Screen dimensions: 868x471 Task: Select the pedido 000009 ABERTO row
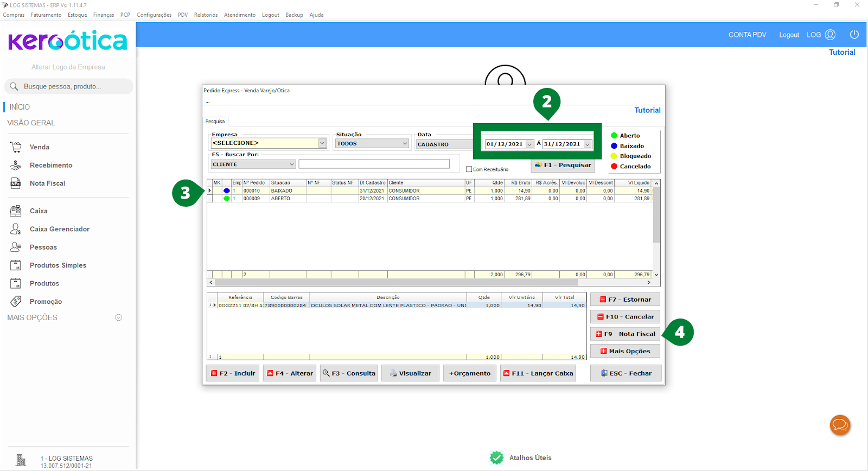(x=430, y=199)
